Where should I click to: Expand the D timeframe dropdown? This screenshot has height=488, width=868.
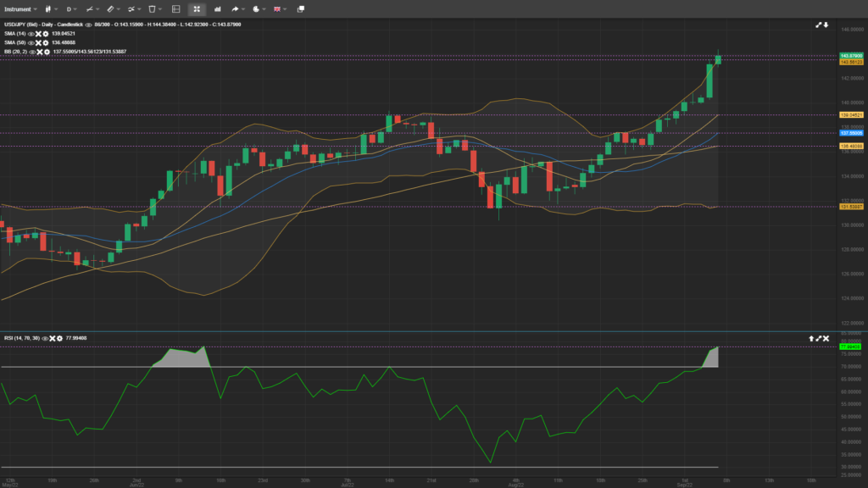(72, 8)
